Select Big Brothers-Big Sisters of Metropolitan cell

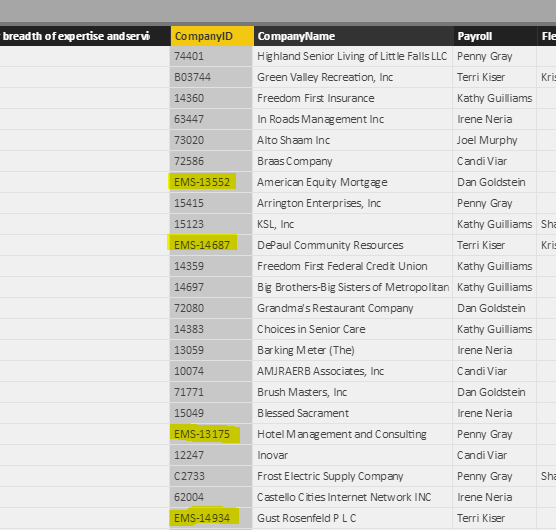point(352,287)
